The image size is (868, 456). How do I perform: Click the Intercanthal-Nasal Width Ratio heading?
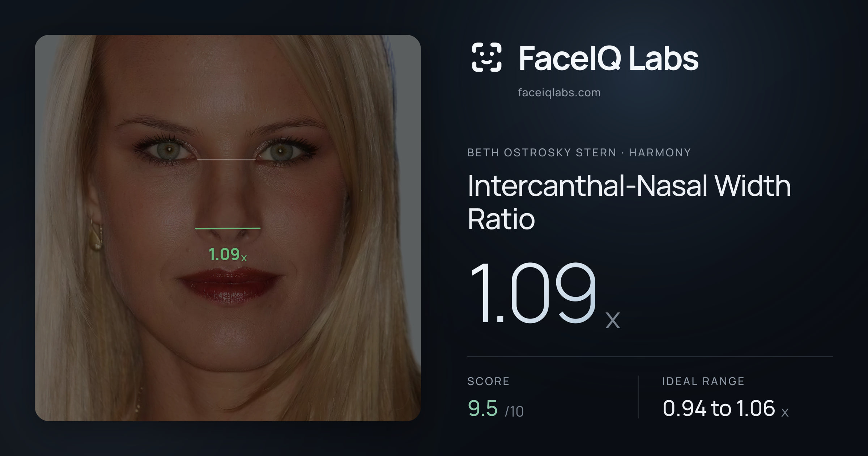point(629,202)
